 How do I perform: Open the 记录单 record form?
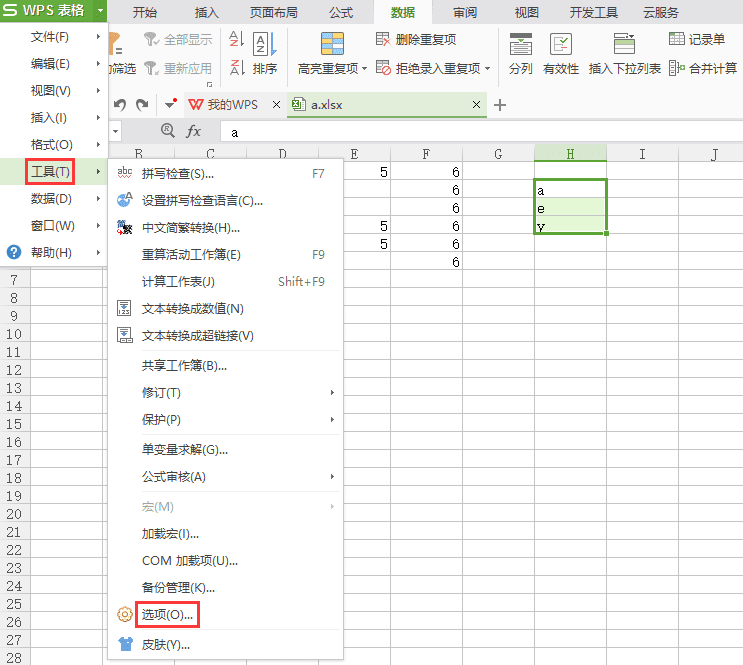click(697, 39)
